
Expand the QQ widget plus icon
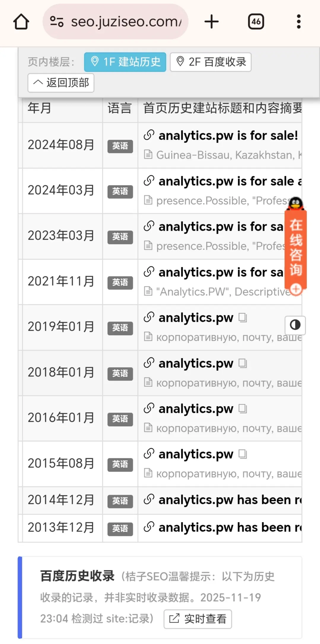[295, 290]
